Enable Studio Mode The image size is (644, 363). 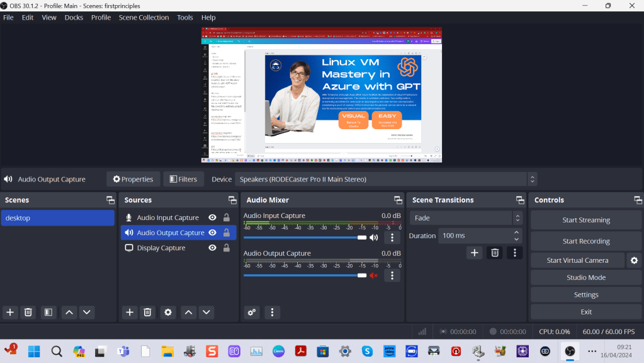point(586,277)
